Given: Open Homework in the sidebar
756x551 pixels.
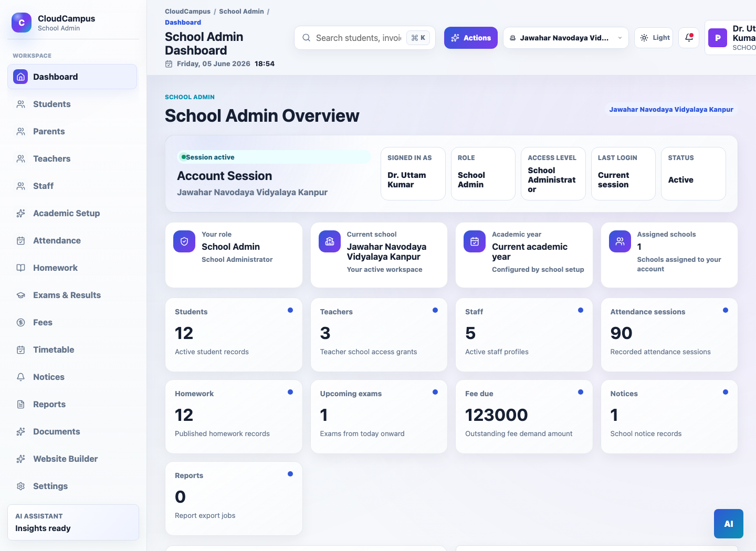Looking at the screenshot, I should coord(72,268).
